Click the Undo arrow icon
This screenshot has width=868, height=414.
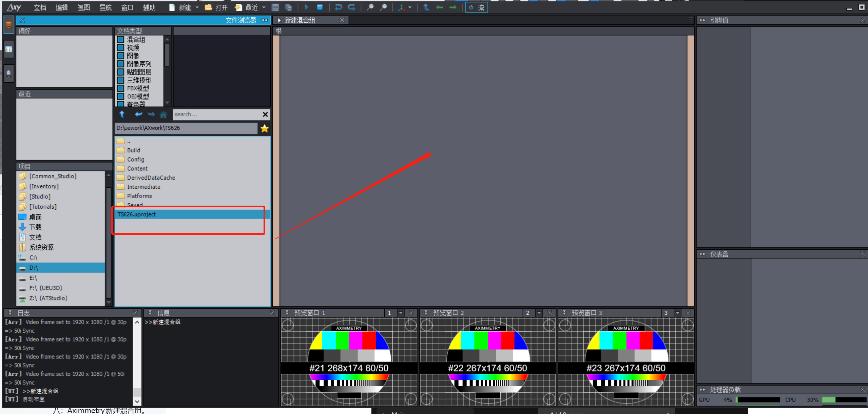coord(338,7)
